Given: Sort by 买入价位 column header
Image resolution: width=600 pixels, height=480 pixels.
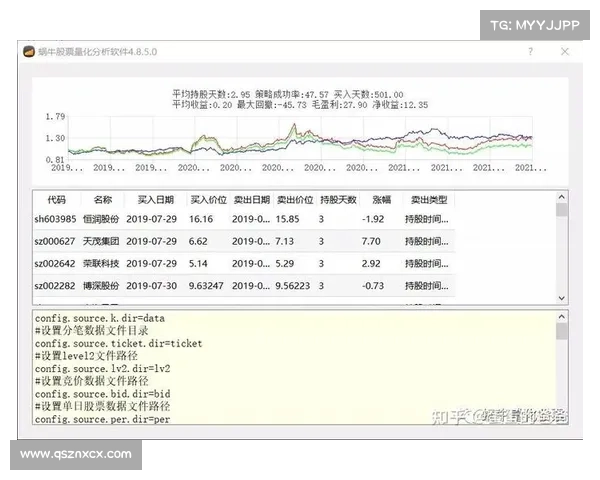Looking at the screenshot, I should 209,199.
